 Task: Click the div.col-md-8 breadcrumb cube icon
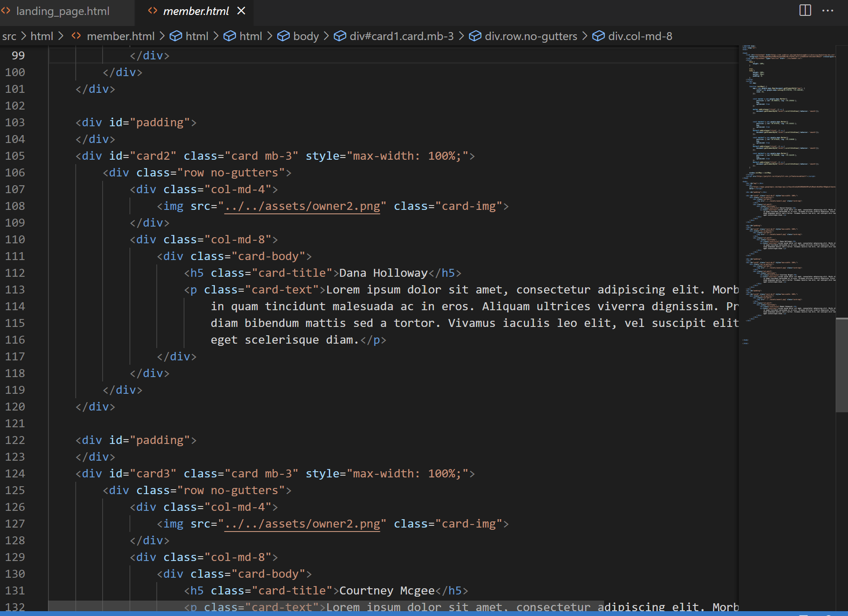click(x=598, y=36)
